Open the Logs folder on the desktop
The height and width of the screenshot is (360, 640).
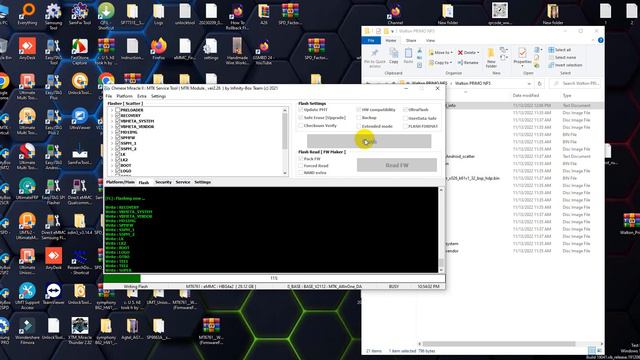click(x=158, y=14)
